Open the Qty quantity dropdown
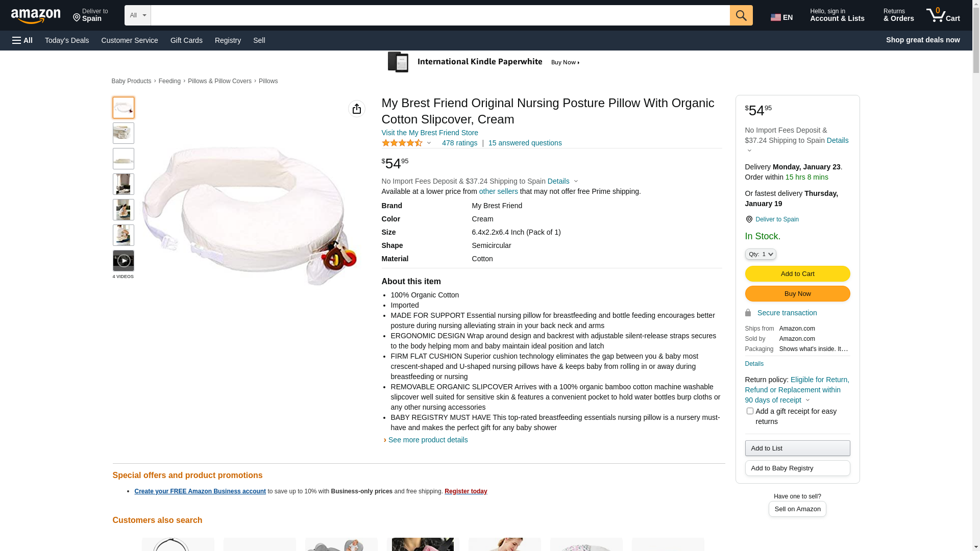 (761, 254)
